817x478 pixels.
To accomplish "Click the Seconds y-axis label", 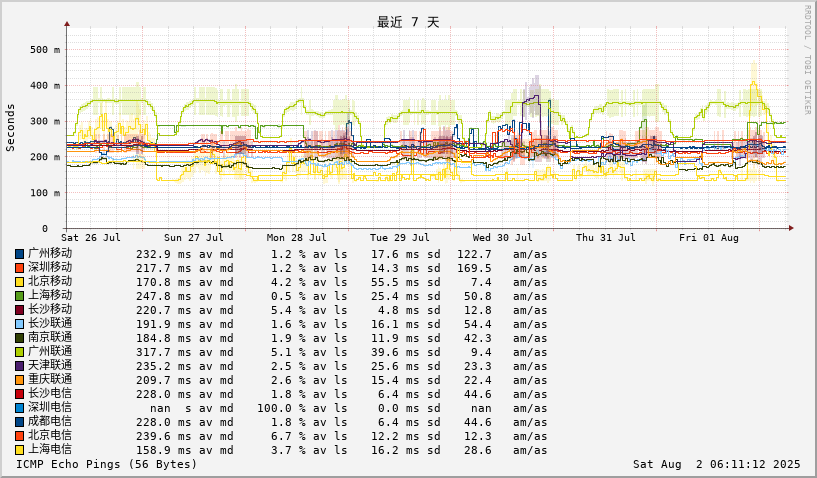I will [x=10, y=128].
